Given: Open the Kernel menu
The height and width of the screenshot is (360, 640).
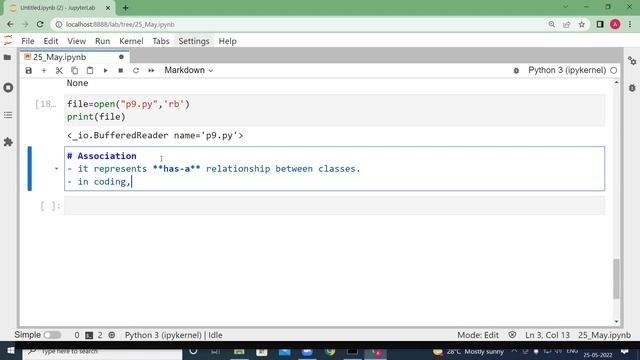Looking at the screenshot, I should (x=131, y=41).
